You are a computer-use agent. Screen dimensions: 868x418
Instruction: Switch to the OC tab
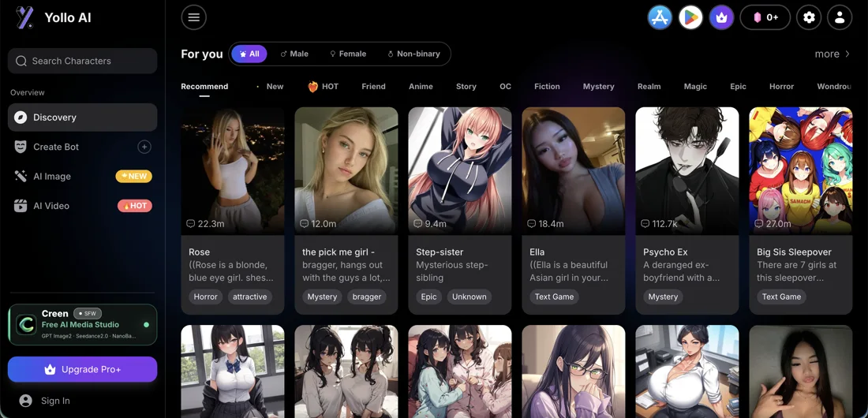505,87
